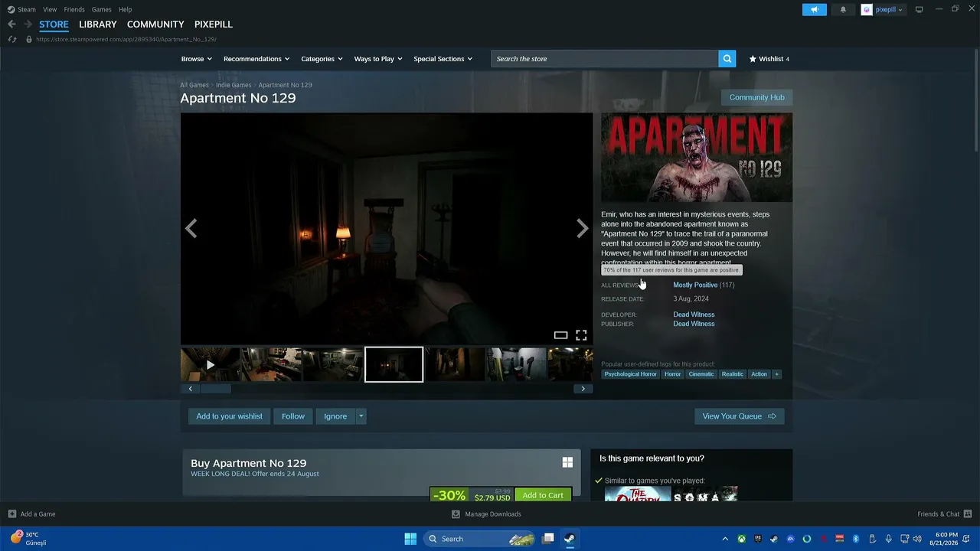Click the microphone tray icon
The height and width of the screenshot is (551, 980).
(x=888, y=539)
